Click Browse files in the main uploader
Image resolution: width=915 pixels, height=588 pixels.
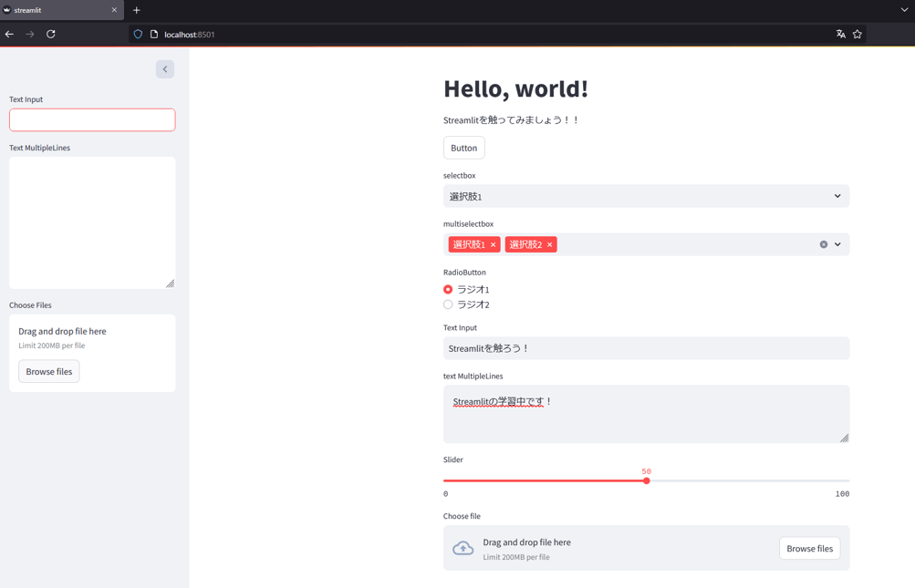809,548
